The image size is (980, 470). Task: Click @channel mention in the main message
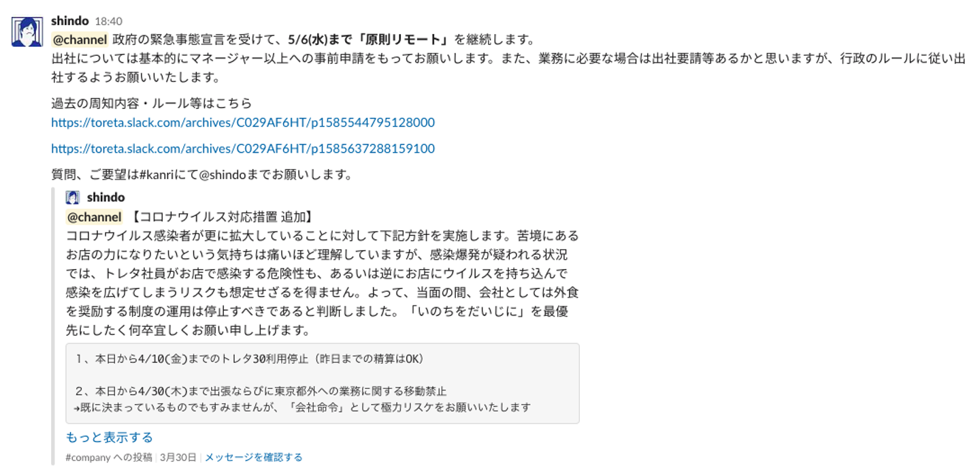pyautogui.click(x=80, y=40)
